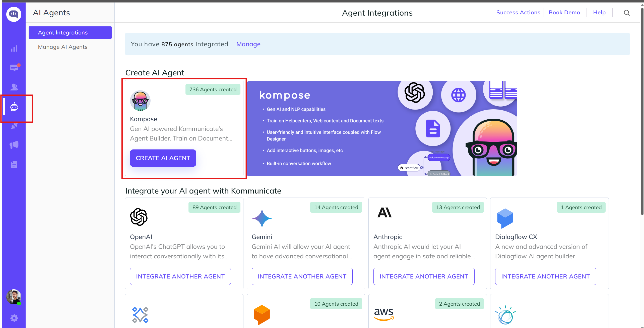Open the users icon in sidebar
This screenshot has width=644, height=328.
14,87
